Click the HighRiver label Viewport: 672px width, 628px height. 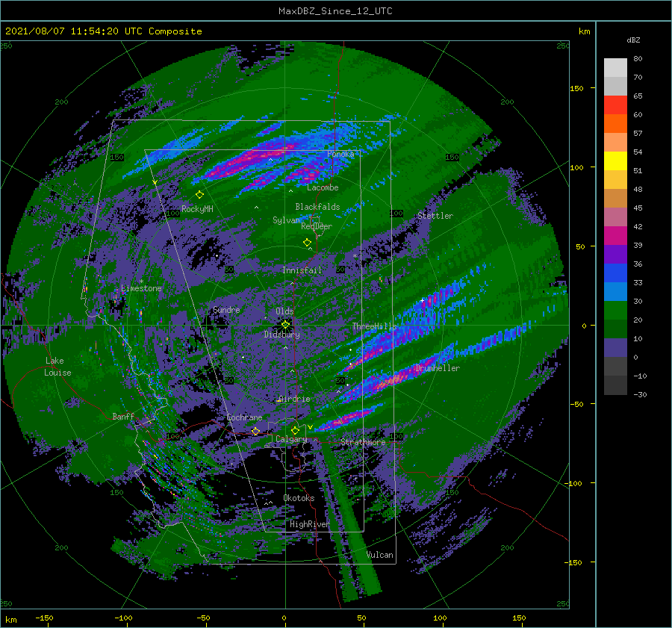pyautogui.click(x=309, y=524)
